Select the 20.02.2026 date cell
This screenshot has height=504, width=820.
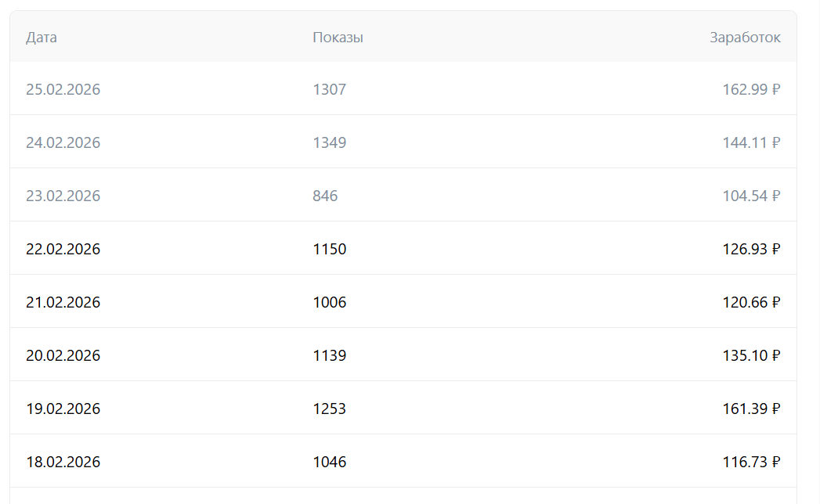pos(63,355)
